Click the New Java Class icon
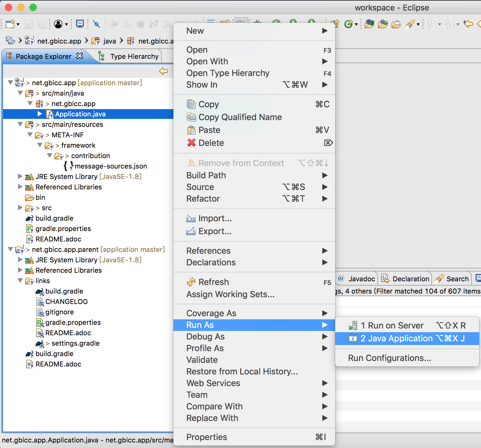 point(348,24)
